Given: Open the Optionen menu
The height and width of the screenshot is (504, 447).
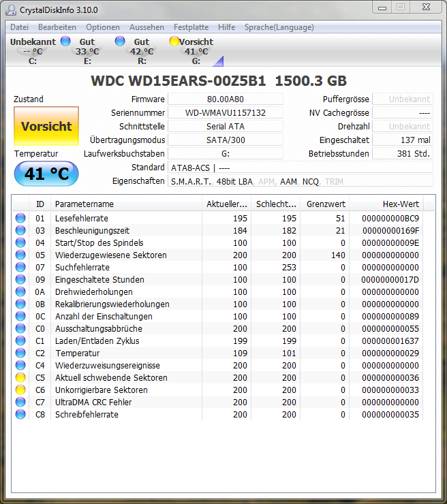Looking at the screenshot, I should point(103,27).
